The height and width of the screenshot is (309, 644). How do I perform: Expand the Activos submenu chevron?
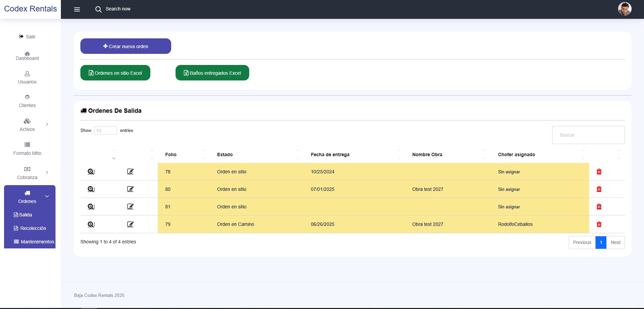(x=47, y=124)
